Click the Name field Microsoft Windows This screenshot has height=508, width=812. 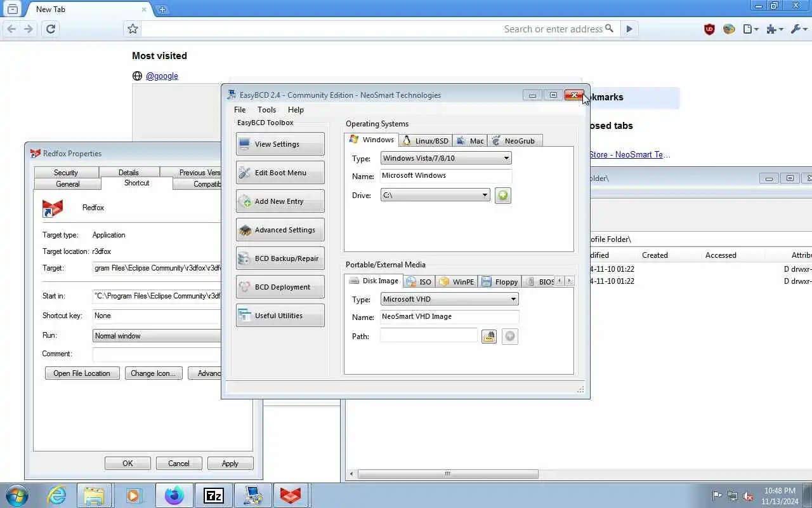[446, 176]
